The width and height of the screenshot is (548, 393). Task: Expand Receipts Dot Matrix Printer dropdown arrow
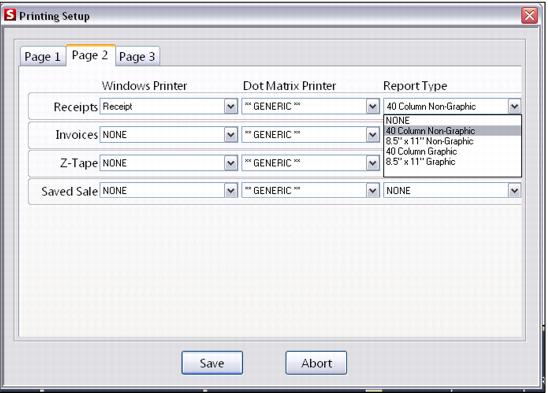[x=373, y=106]
